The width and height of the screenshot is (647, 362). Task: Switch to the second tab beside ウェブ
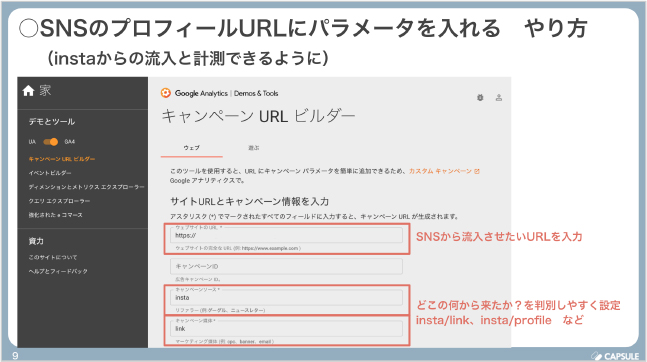point(253,148)
